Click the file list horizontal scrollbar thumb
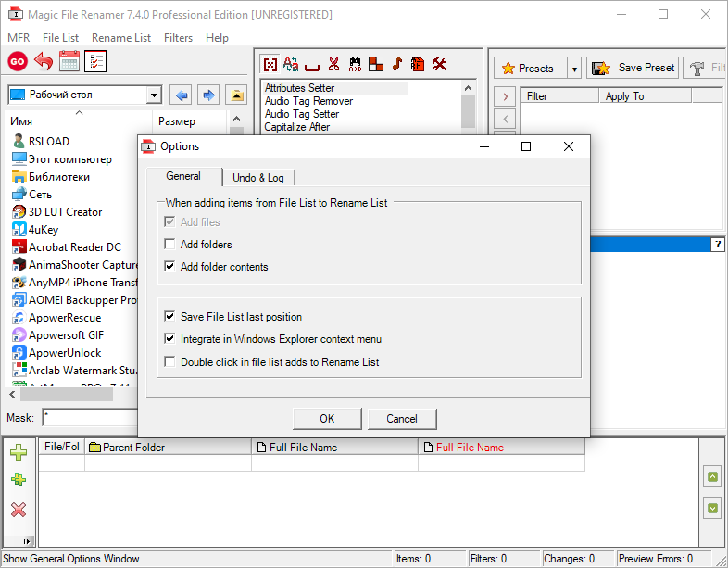 (x=67, y=395)
